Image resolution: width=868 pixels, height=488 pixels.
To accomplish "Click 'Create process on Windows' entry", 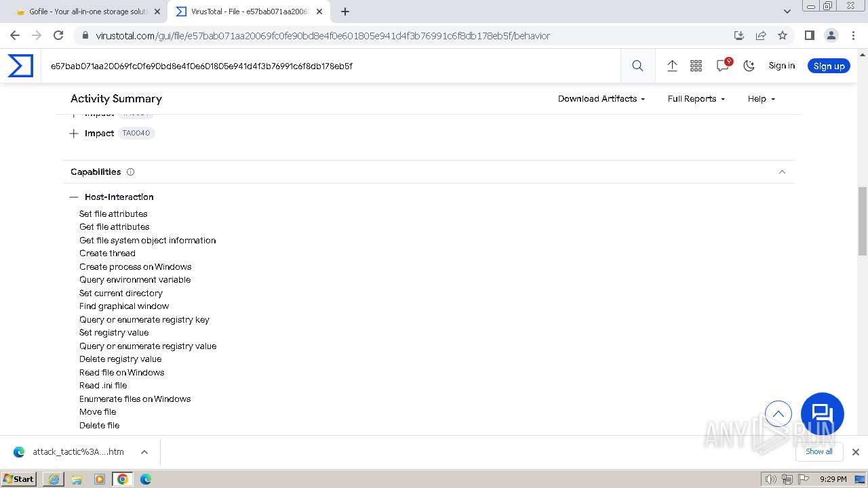I will (x=136, y=267).
